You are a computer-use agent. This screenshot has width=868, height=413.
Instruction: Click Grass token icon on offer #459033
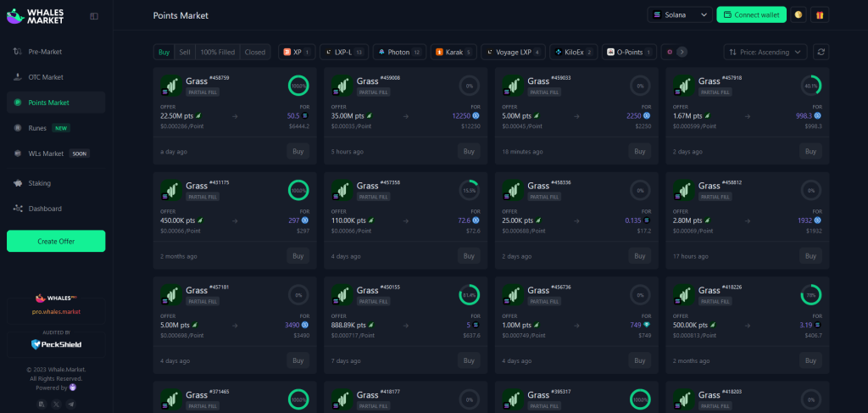coord(513,86)
